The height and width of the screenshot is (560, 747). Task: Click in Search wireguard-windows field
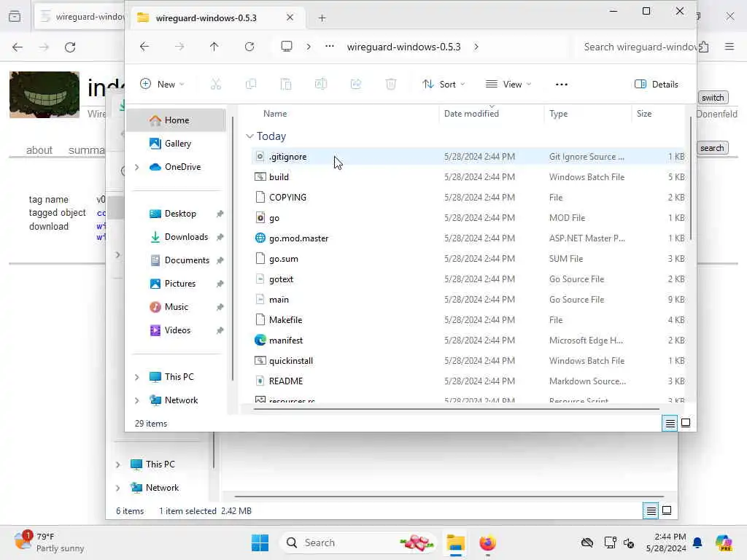click(x=635, y=47)
